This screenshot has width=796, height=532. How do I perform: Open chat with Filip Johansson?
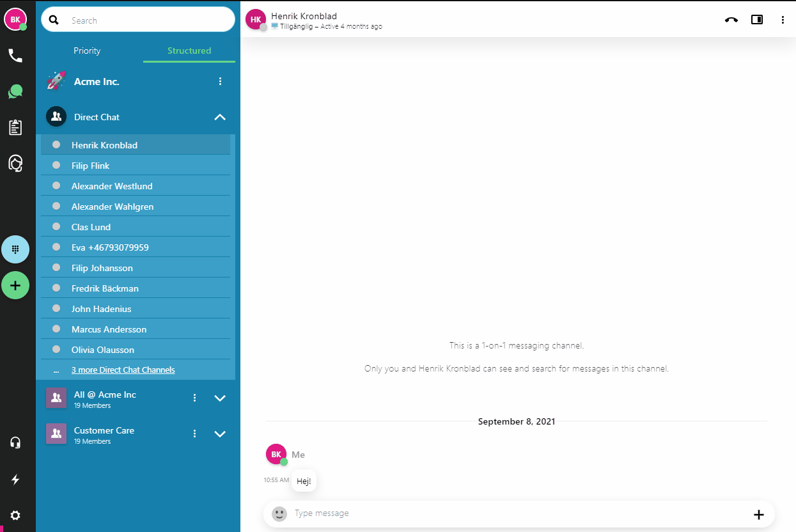[x=136, y=268]
